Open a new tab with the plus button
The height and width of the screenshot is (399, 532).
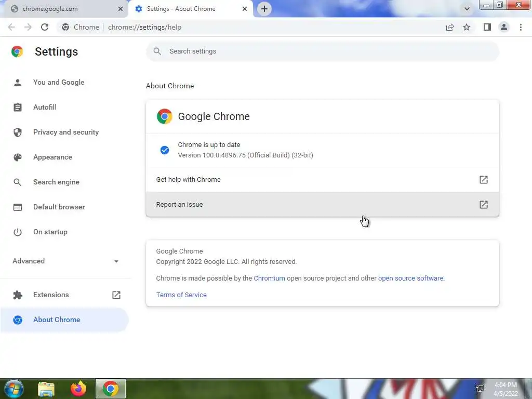click(264, 9)
